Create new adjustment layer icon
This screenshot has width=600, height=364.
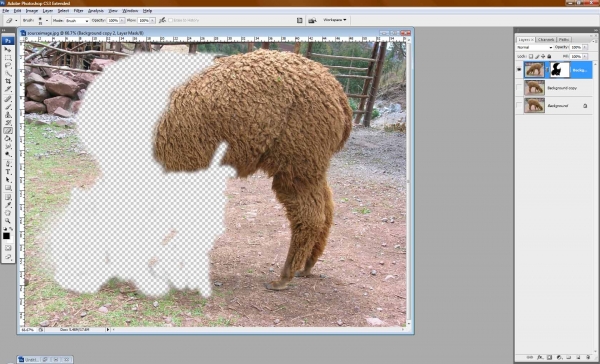559,357
